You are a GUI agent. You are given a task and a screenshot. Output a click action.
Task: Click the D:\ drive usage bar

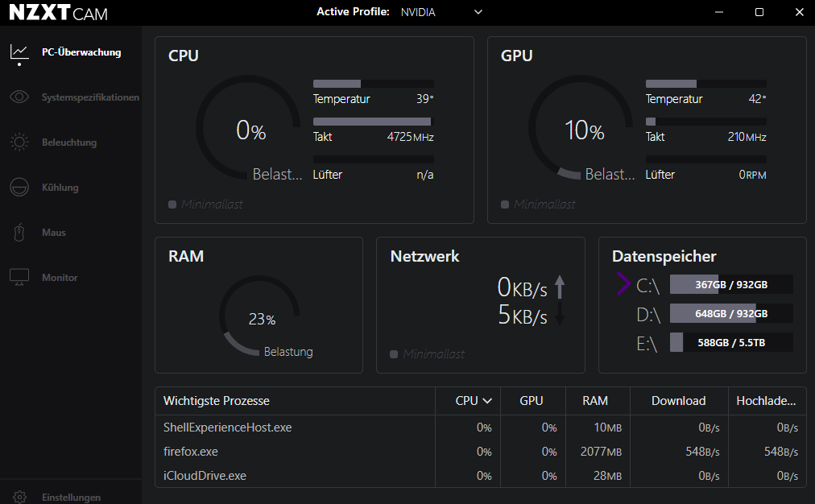tap(731, 313)
